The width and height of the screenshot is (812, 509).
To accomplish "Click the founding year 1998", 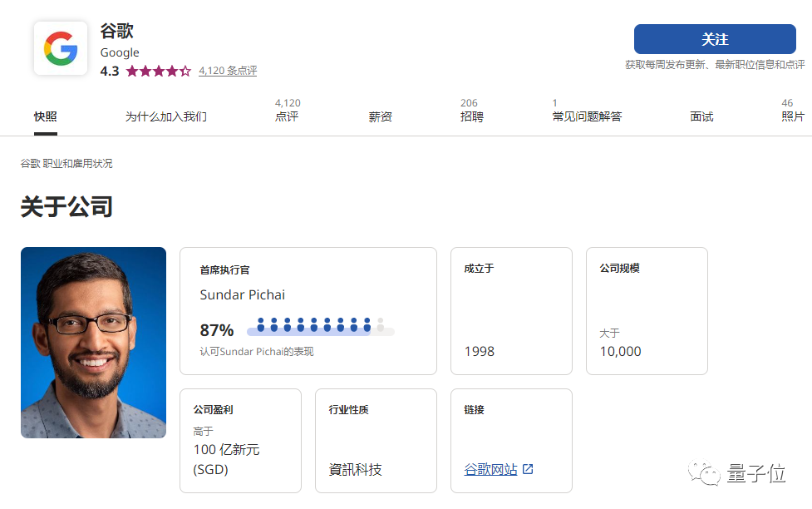I will [x=480, y=352].
